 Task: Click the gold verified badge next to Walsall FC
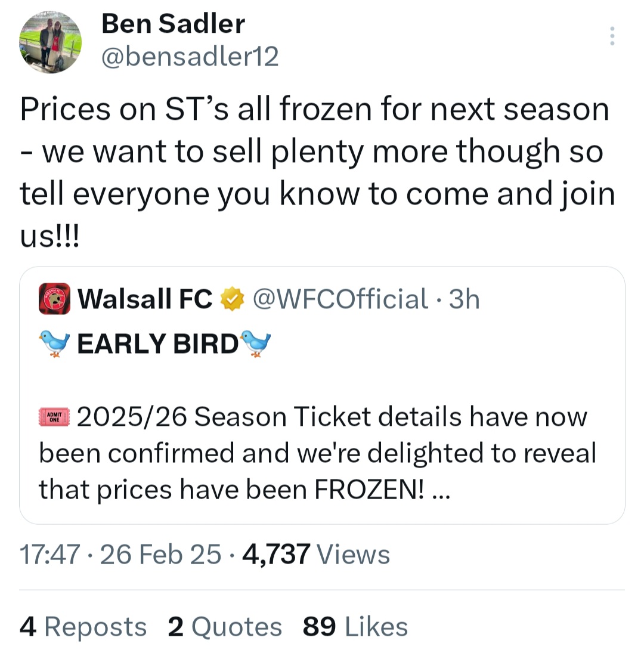(x=232, y=299)
